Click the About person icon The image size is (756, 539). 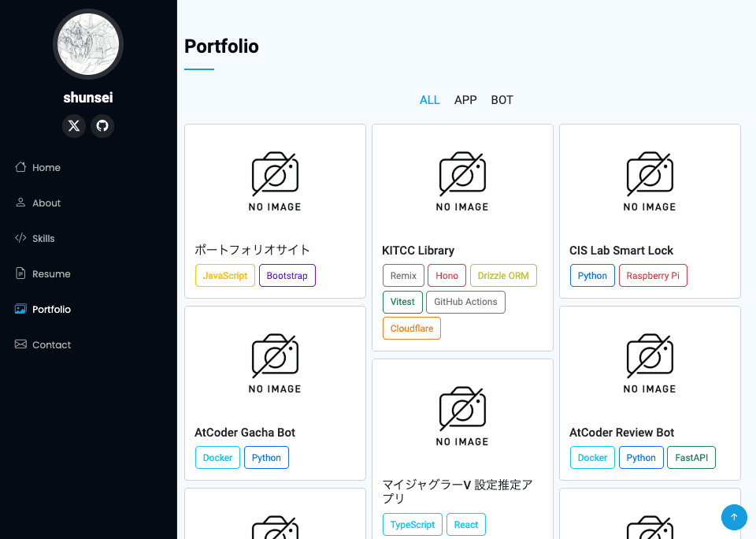pyautogui.click(x=20, y=203)
